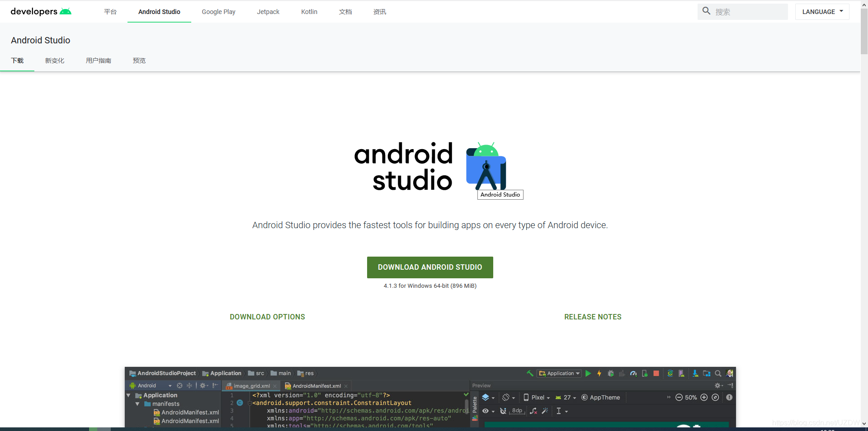The width and height of the screenshot is (868, 431).
Task: Click the AppTheme theme selector
Action: (600, 398)
